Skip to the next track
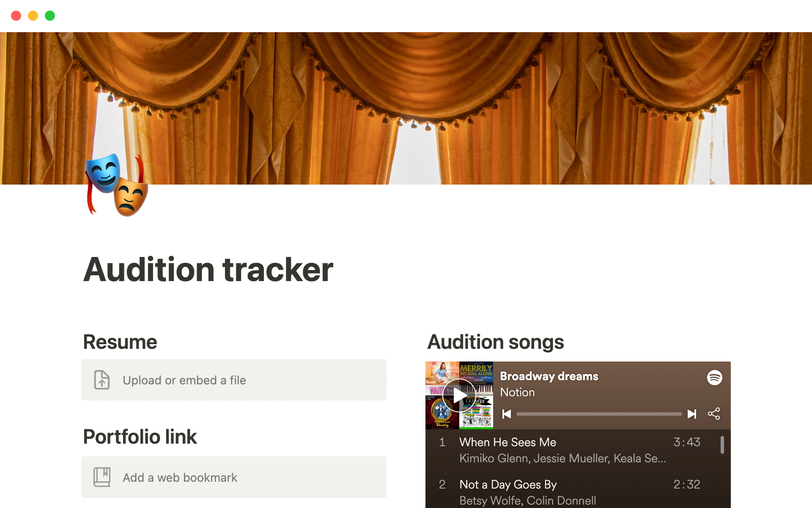 tap(692, 414)
